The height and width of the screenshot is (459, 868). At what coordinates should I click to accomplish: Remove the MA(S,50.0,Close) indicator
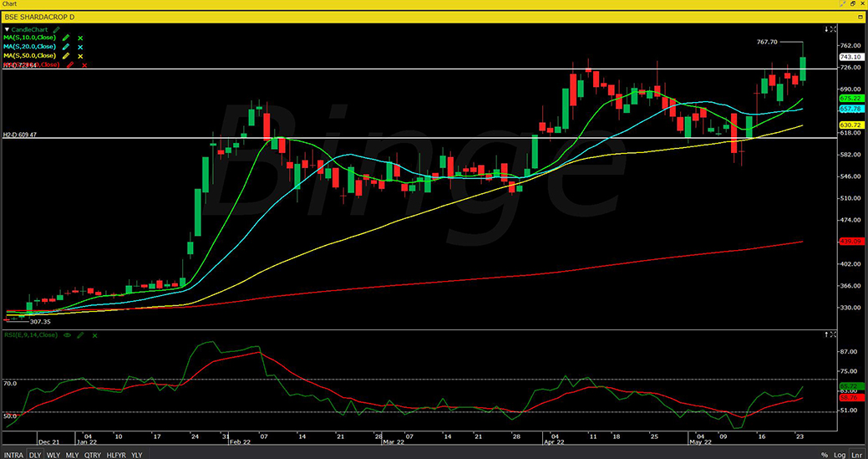tap(80, 57)
